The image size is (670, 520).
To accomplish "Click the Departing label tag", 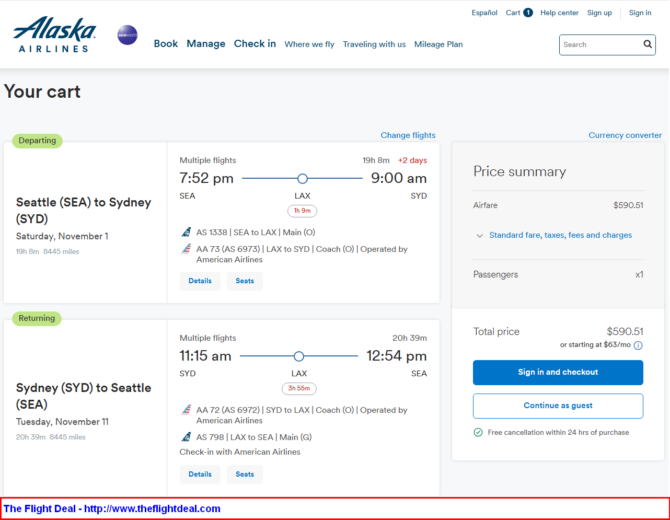I will [37, 141].
